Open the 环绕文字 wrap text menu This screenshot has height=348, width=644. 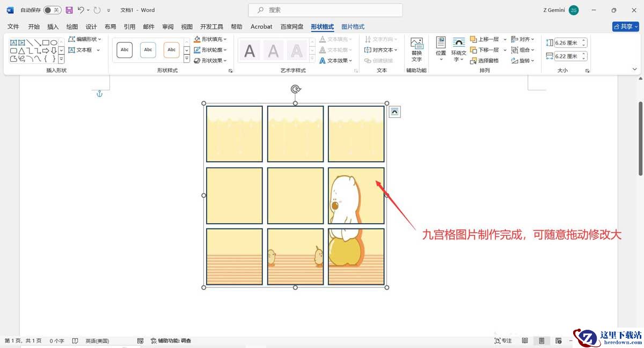point(459,50)
